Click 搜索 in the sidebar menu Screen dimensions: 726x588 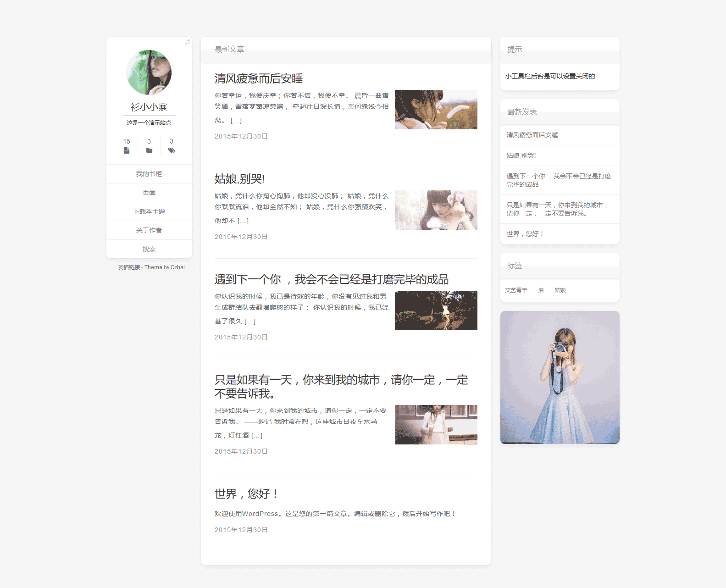tap(149, 249)
